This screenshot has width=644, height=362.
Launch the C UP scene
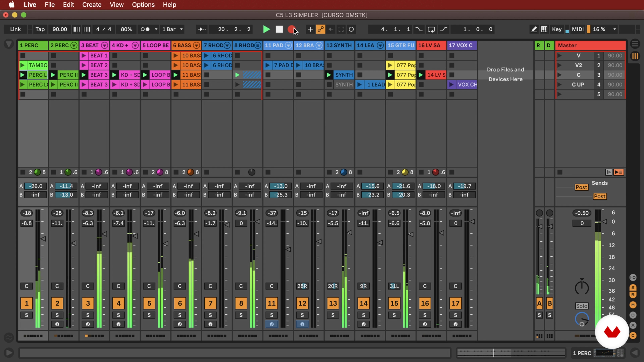tap(559, 84)
